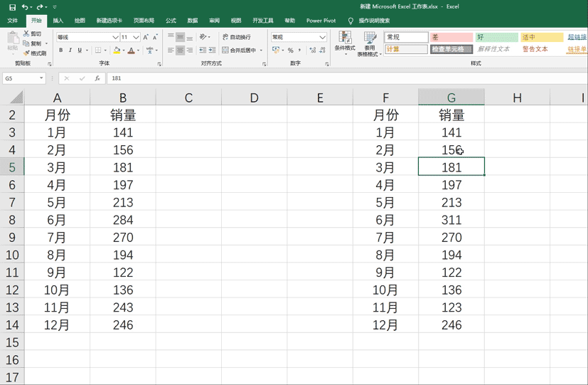Switch to the 公式 (Formulas) tab

click(171, 21)
